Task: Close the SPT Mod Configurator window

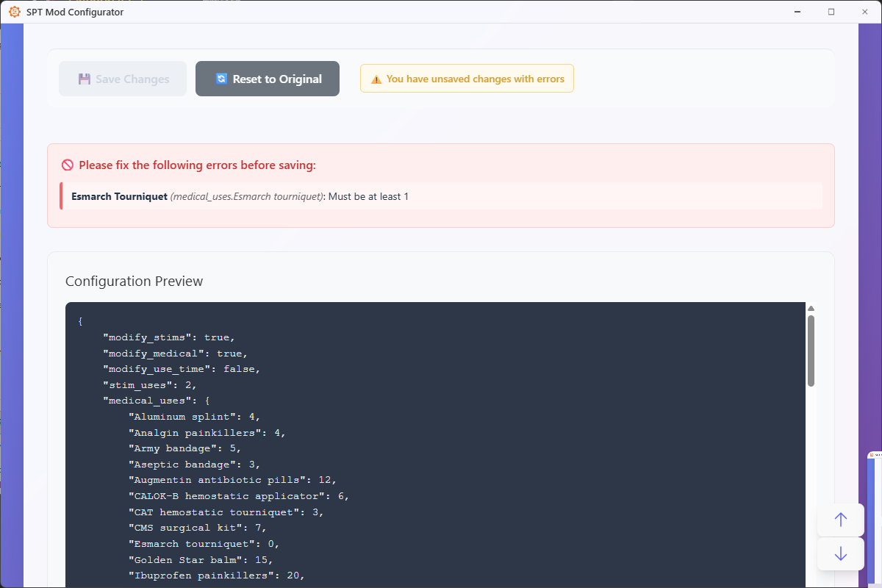Action: [x=865, y=12]
